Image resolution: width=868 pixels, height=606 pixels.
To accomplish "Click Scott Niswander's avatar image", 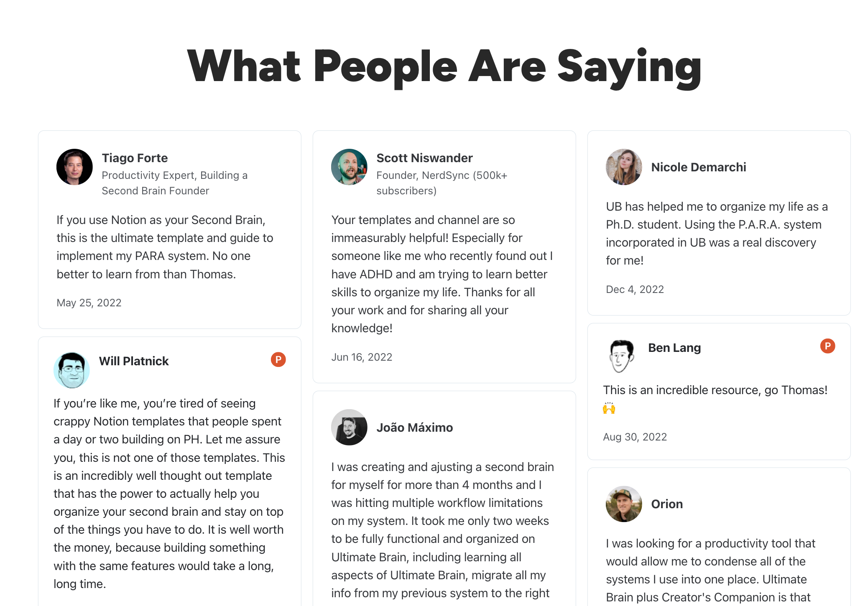I will click(349, 167).
